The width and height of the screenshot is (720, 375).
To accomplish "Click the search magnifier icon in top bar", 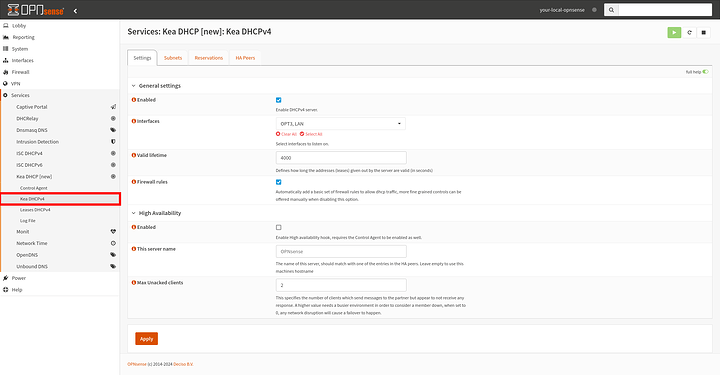I will pyautogui.click(x=611, y=10).
